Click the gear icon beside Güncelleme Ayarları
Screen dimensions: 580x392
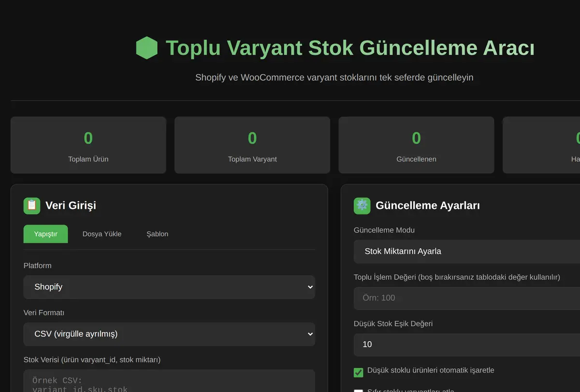(362, 205)
